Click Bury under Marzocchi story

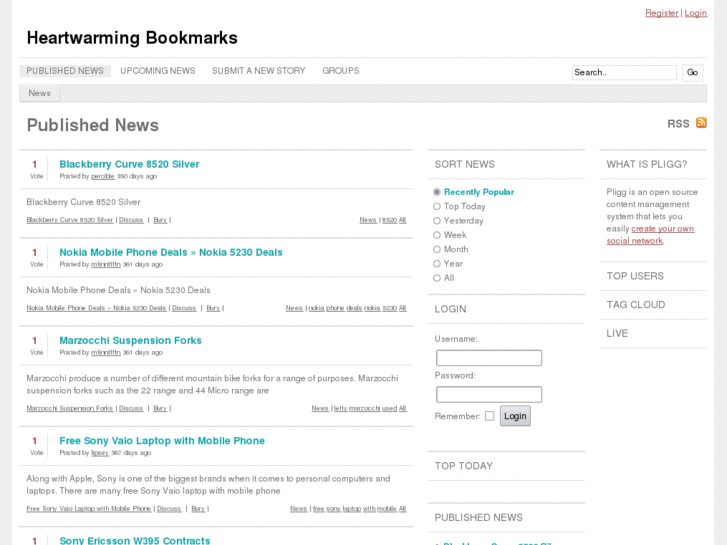pos(160,408)
